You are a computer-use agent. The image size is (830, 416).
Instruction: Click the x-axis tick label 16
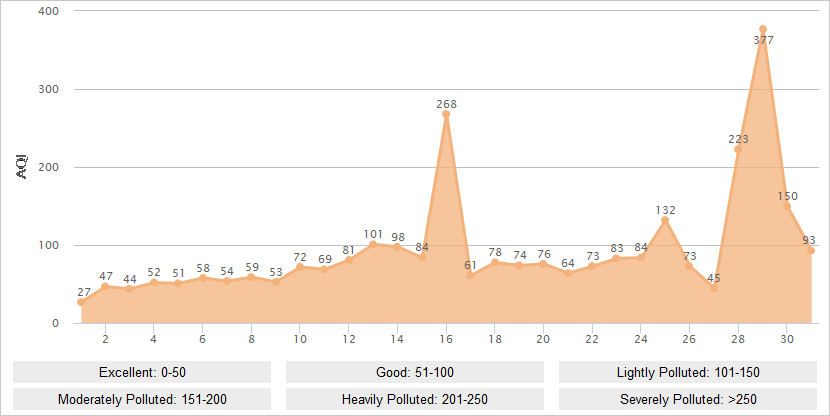(x=446, y=339)
